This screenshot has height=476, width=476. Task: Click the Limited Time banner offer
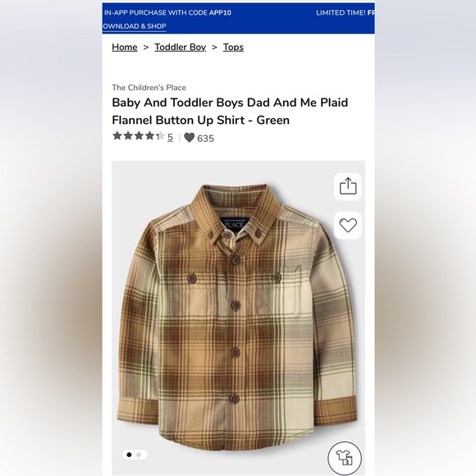tap(346, 13)
